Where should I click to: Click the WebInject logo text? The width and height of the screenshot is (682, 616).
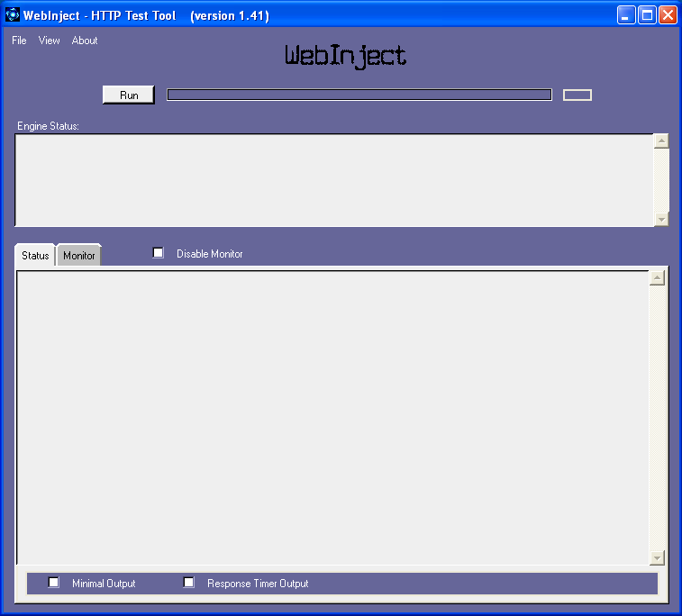point(345,56)
